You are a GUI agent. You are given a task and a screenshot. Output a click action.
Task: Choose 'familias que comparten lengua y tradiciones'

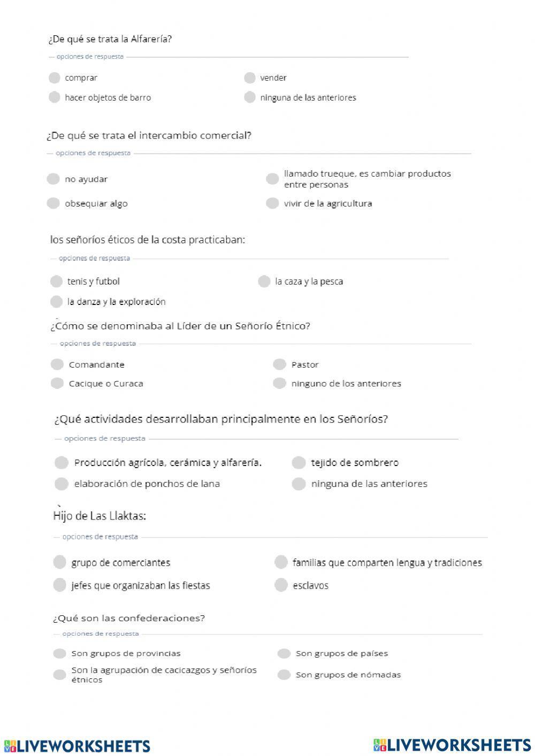click(281, 562)
